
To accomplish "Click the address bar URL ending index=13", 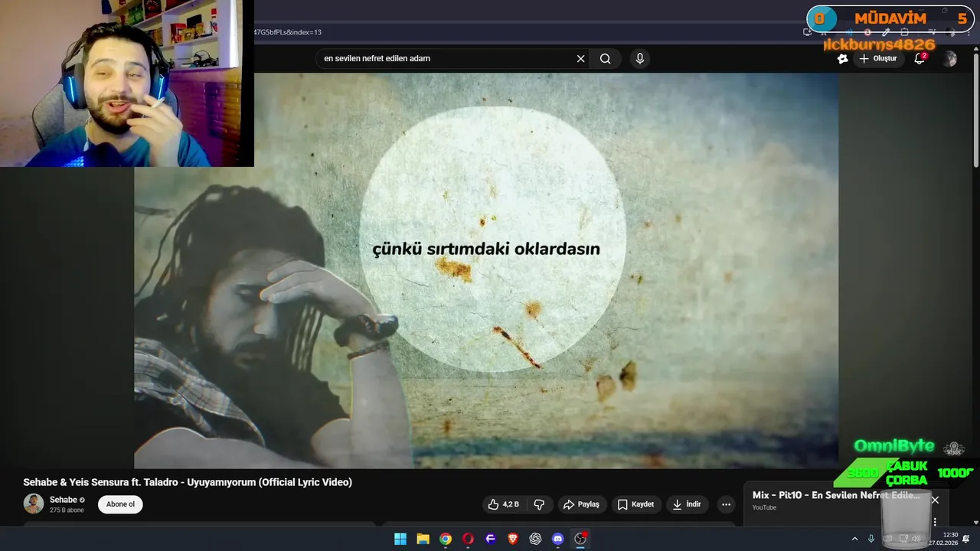I will click(x=288, y=32).
